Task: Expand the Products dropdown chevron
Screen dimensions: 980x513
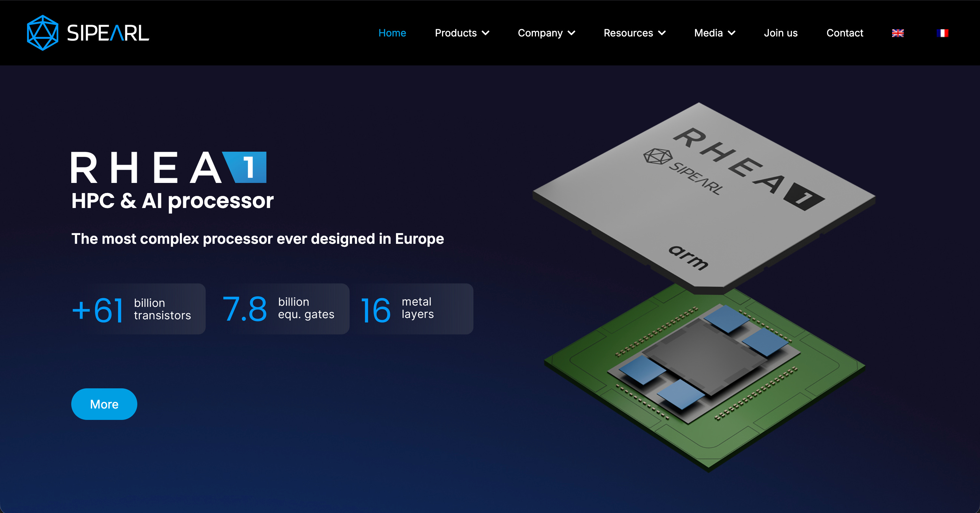Action: click(x=485, y=33)
